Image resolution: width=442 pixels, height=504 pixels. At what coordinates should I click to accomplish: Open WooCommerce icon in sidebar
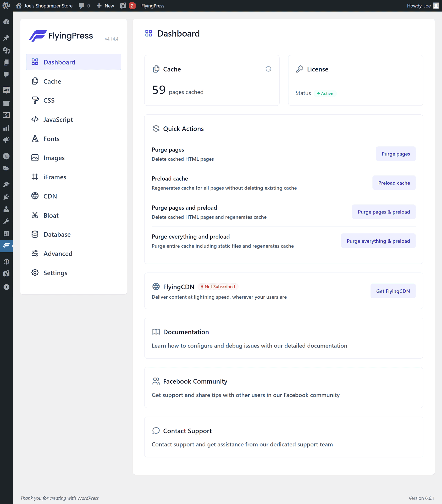[x=6, y=90]
